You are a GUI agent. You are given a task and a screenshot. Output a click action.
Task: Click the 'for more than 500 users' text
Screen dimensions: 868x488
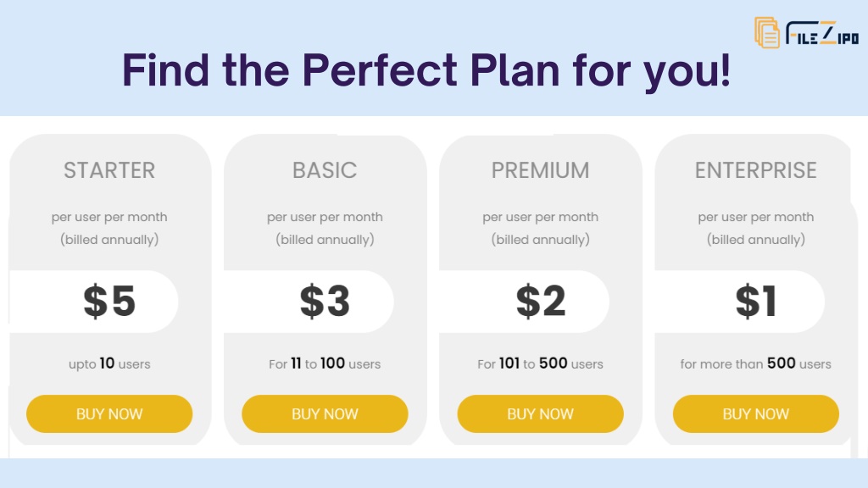[x=755, y=363]
